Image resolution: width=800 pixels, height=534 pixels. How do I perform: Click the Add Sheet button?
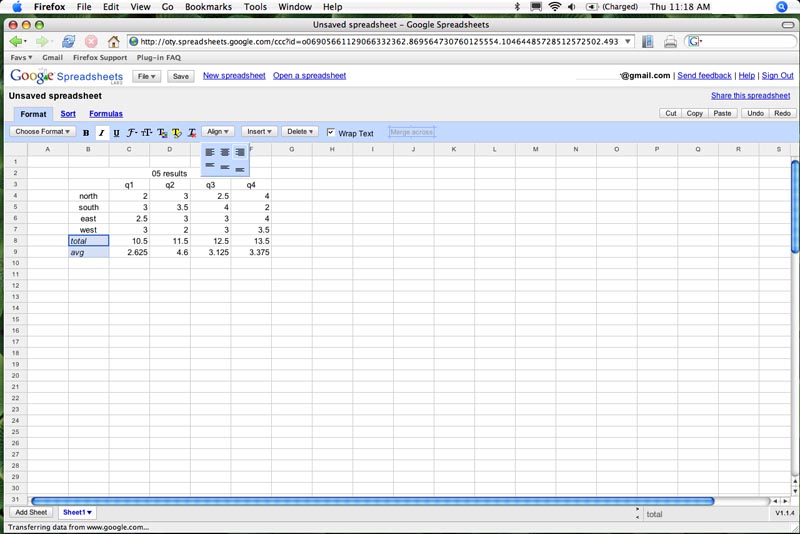click(31, 512)
